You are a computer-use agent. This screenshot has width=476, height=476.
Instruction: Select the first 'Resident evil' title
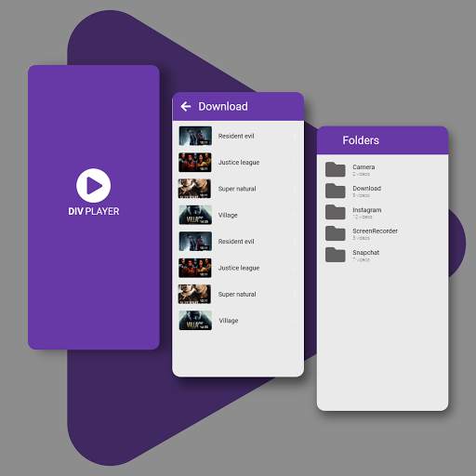point(236,136)
